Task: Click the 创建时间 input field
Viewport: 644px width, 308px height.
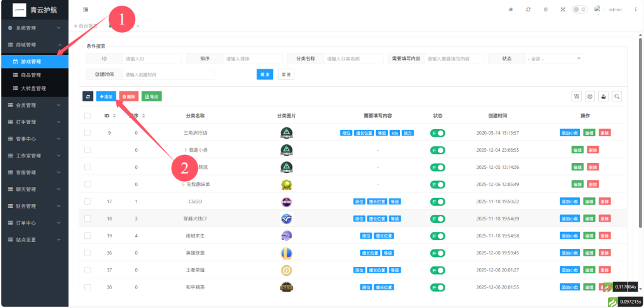Action: coord(169,74)
